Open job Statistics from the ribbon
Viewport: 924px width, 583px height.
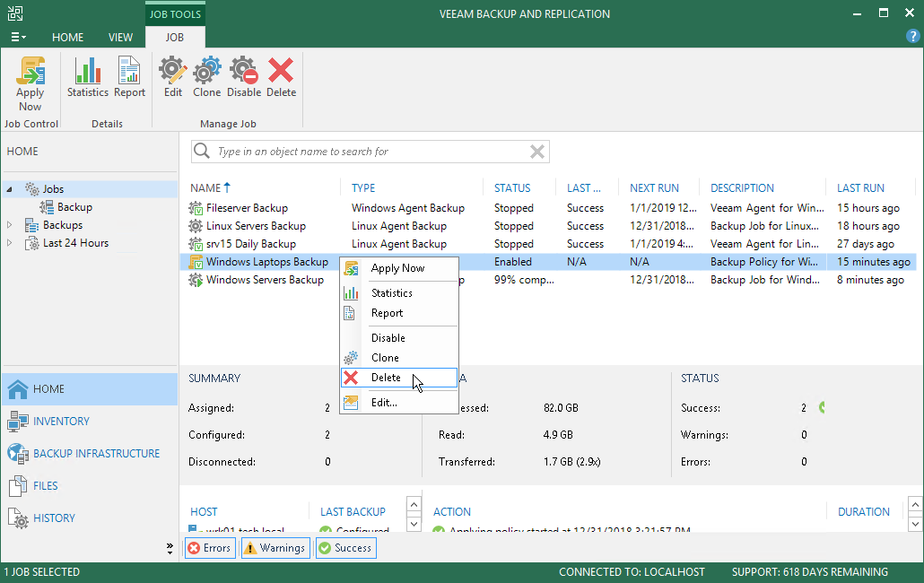[x=88, y=77]
